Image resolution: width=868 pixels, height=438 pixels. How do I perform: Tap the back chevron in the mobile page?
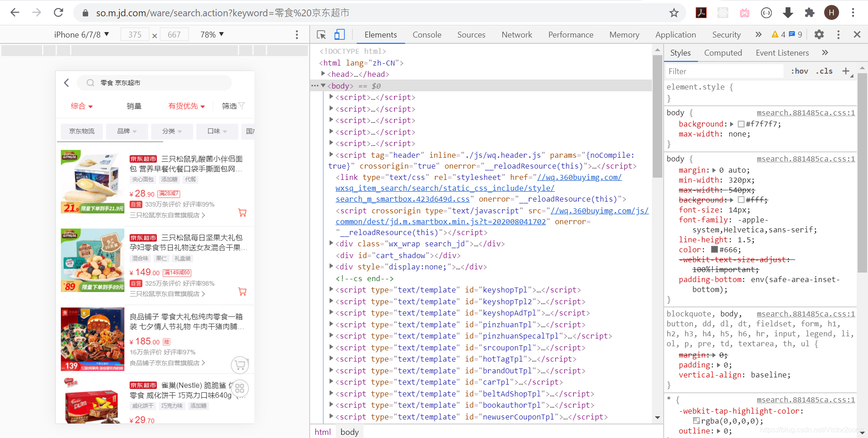click(67, 83)
